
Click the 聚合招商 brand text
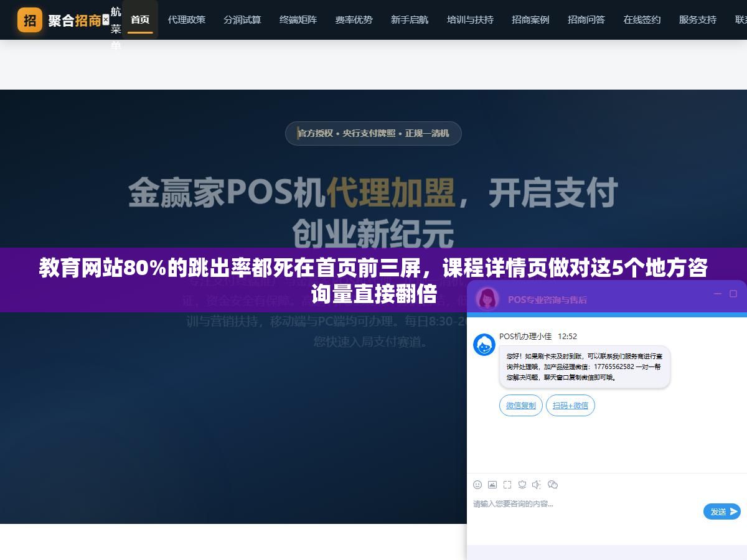pos(75,21)
